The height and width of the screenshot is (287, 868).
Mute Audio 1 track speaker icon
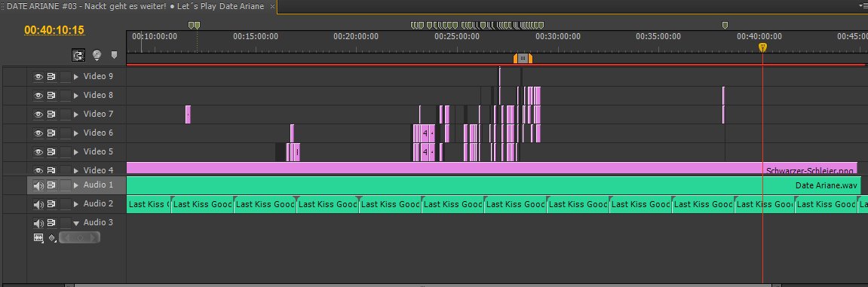(38, 186)
